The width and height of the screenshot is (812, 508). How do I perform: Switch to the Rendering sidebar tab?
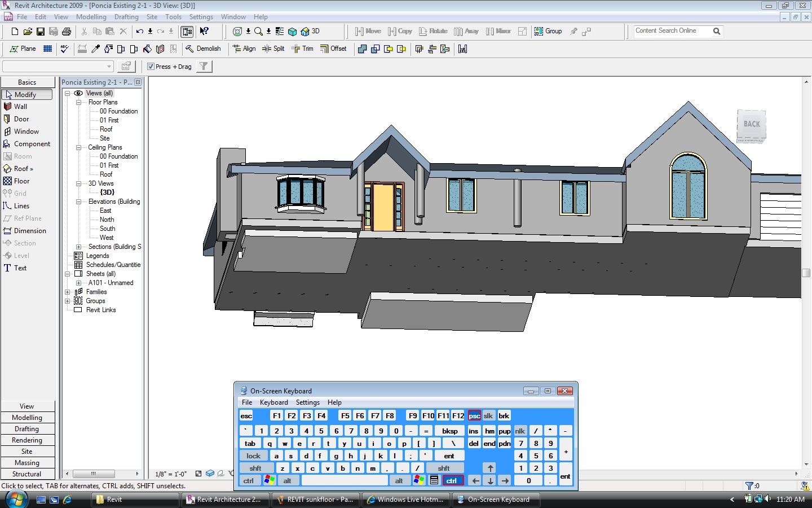pyautogui.click(x=27, y=440)
